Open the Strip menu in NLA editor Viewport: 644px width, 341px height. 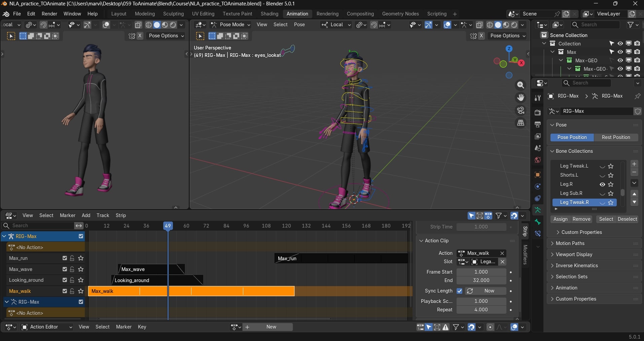(120, 215)
